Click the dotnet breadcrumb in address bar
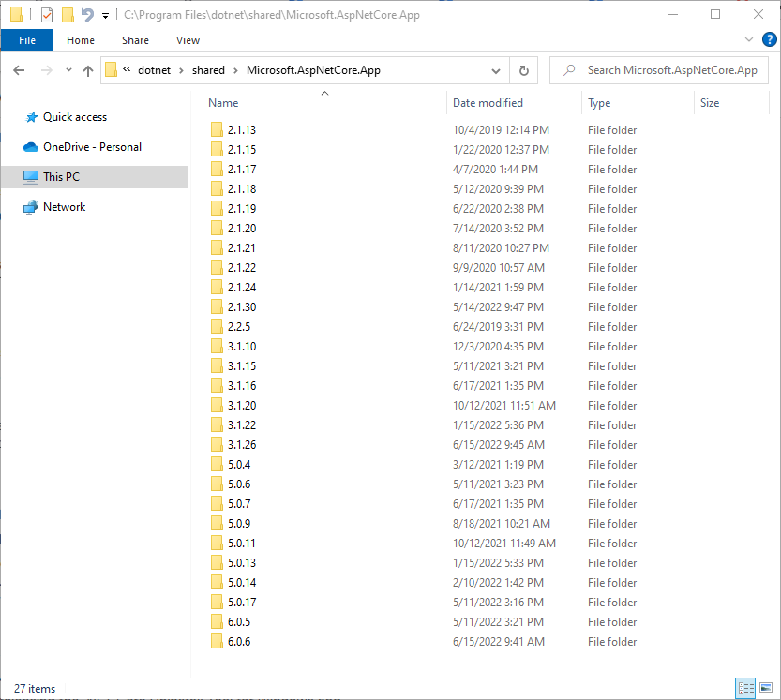781x700 pixels. point(155,70)
